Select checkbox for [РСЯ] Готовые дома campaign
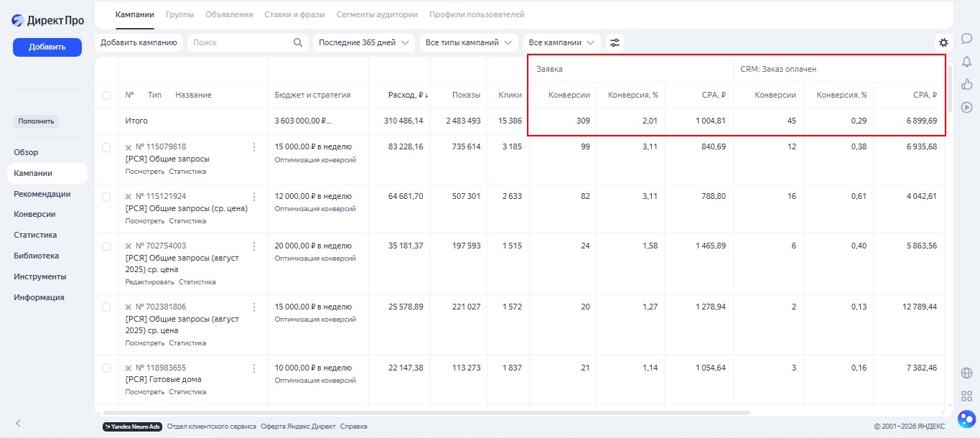980x438 pixels. tap(106, 368)
